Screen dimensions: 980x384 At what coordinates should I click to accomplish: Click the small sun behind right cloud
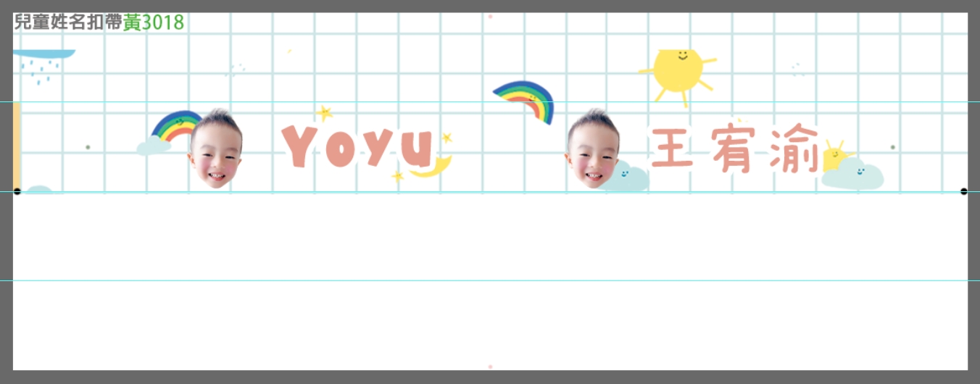coord(834,154)
